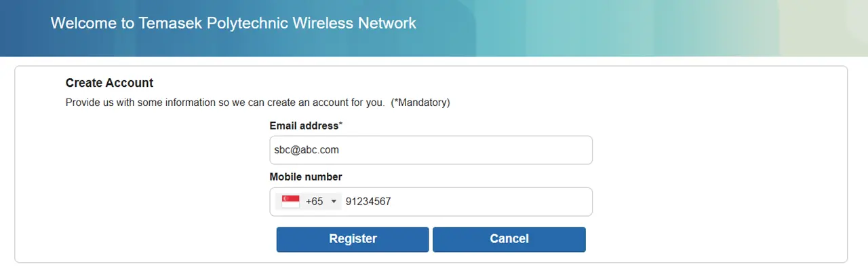This screenshot has height=277, width=868.
Task: Click the Create Account heading
Action: point(109,83)
